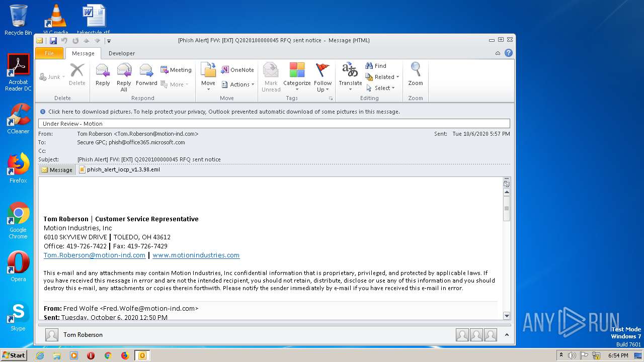644x362 pixels.
Task: Open www.motionindustries.com link
Action: [196, 255]
